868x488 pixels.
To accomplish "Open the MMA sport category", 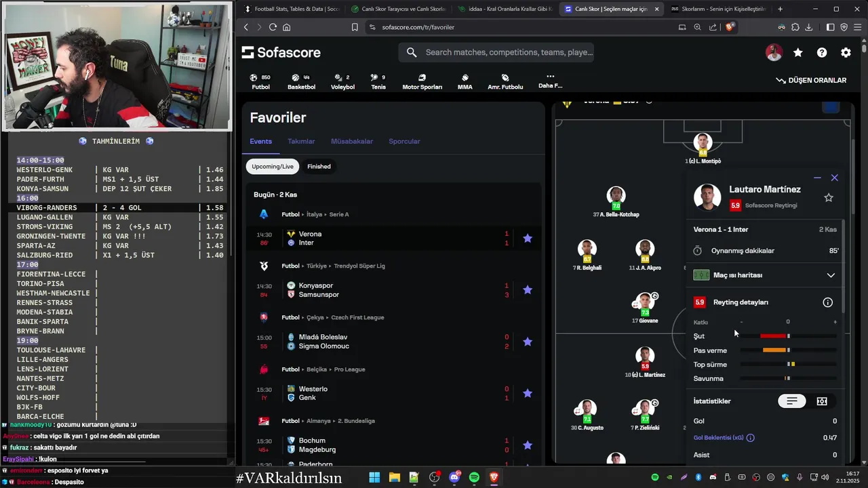I will 465,82.
